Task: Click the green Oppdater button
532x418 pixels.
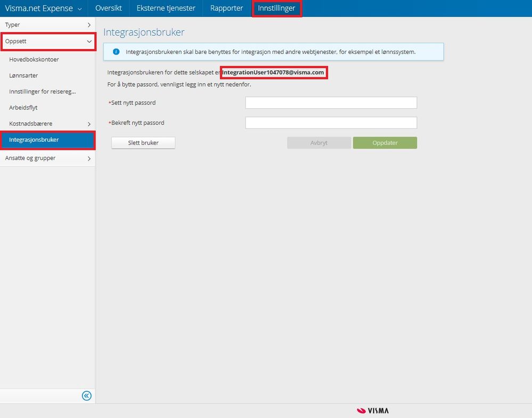Action: coord(385,143)
